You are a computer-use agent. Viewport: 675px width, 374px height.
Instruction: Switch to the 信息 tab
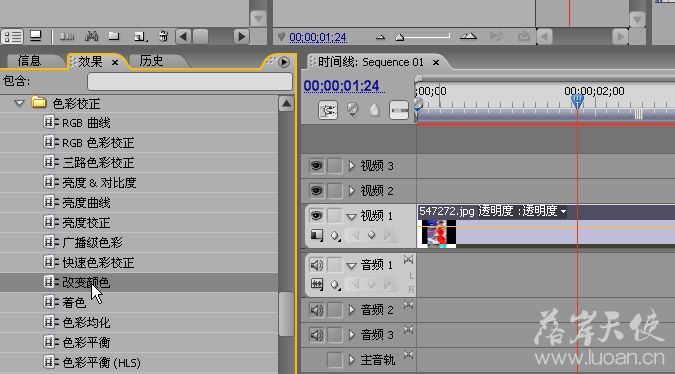[29, 61]
